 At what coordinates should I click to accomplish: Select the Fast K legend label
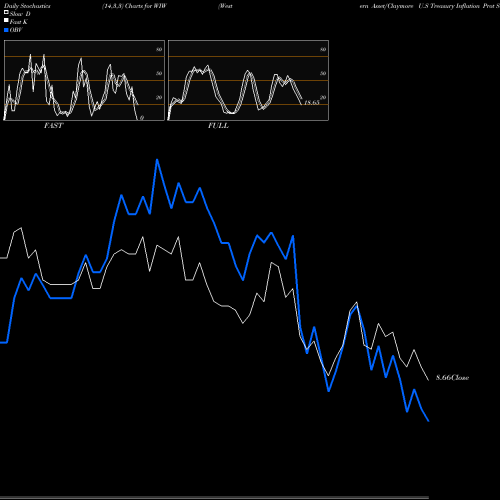19,22
